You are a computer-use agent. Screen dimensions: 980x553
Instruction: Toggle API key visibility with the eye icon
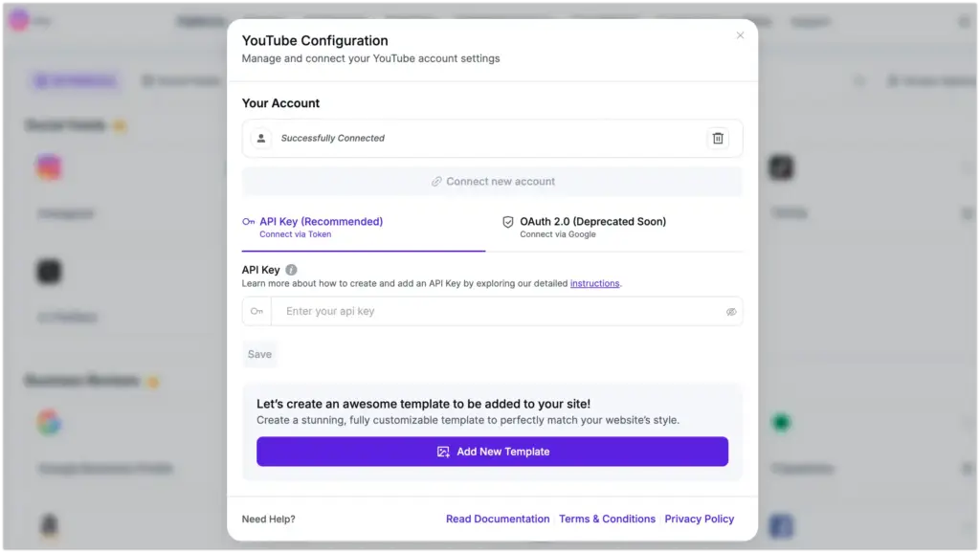pos(731,311)
